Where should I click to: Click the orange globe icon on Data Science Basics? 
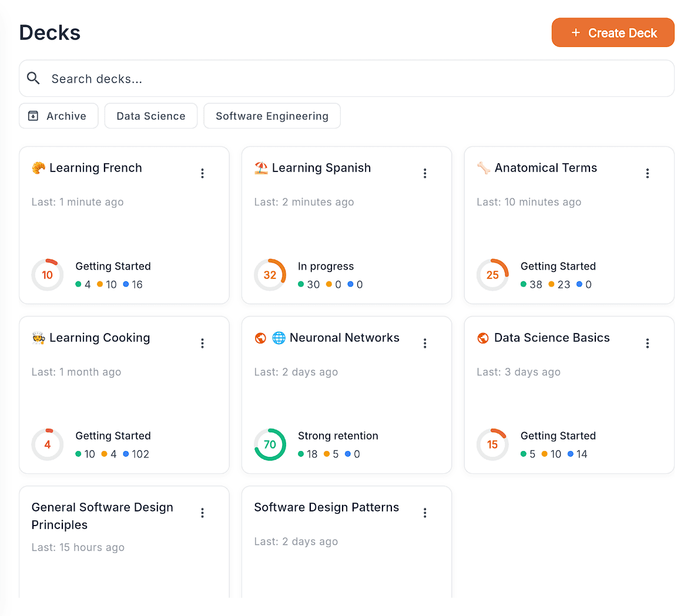click(x=482, y=338)
